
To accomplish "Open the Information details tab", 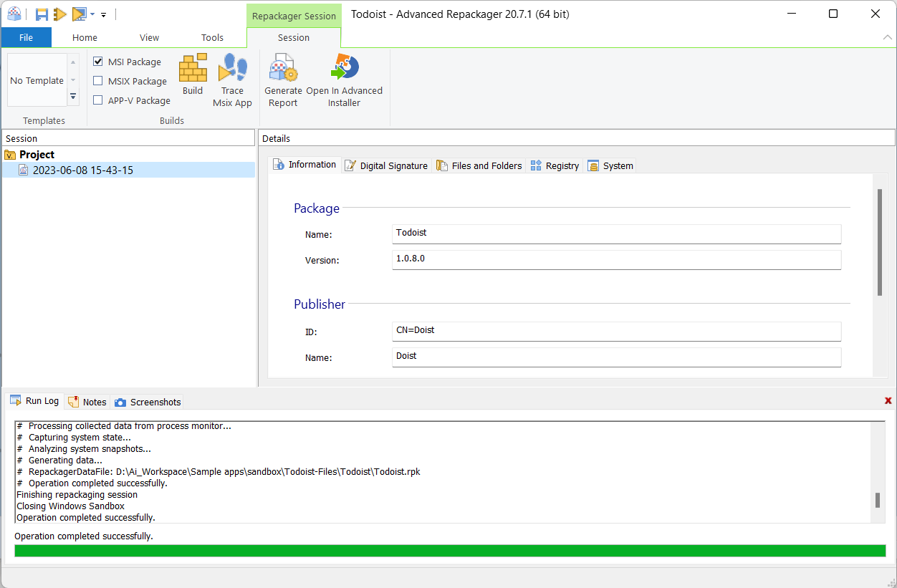I will click(x=305, y=165).
